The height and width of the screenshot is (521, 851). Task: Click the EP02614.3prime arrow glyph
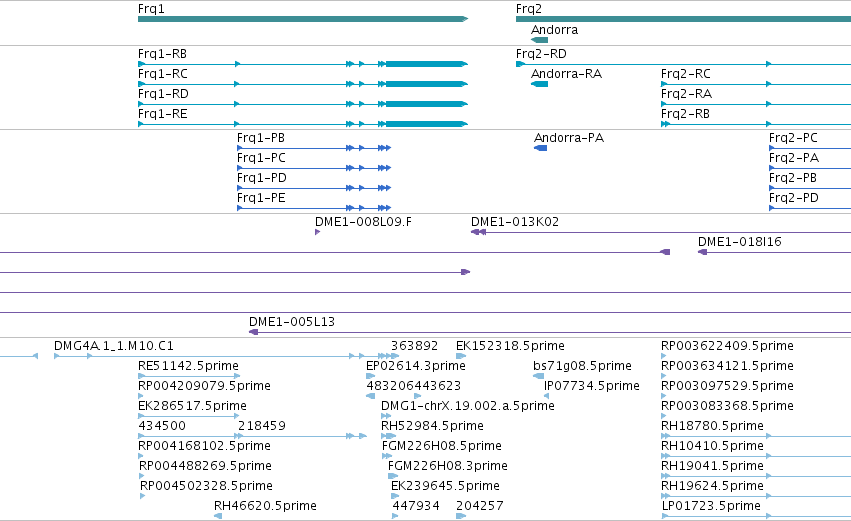pyautogui.click(x=371, y=376)
